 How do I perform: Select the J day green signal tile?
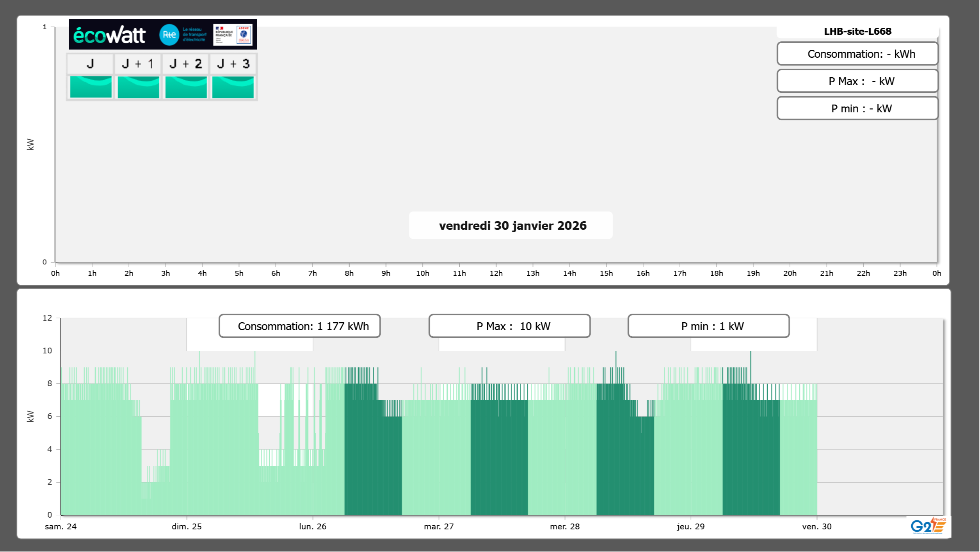pos(91,87)
